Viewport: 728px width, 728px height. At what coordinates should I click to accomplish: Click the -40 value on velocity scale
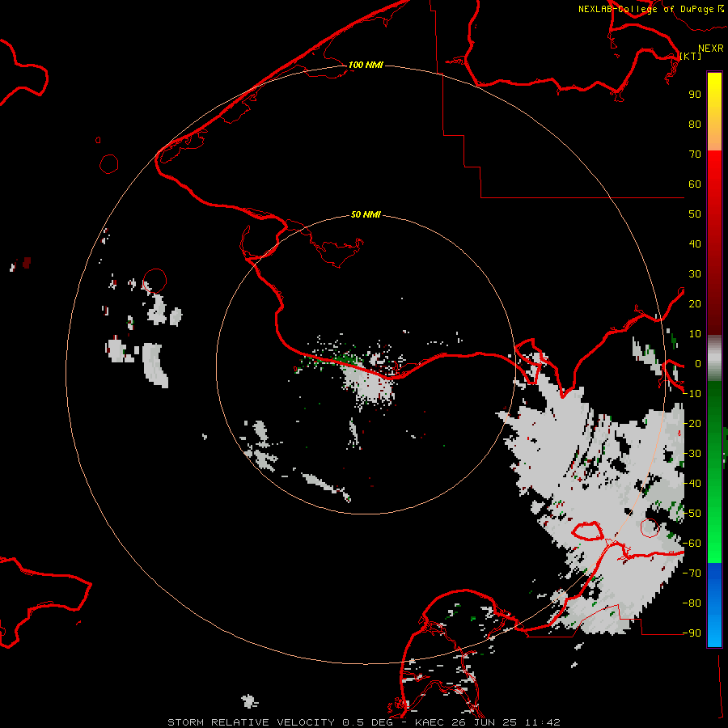(x=692, y=484)
